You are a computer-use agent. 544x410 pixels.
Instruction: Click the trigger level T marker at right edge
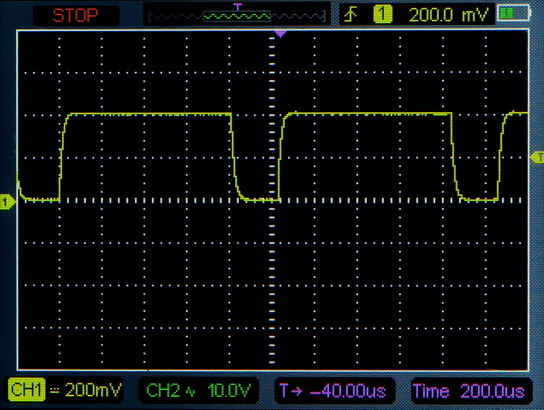click(537, 157)
